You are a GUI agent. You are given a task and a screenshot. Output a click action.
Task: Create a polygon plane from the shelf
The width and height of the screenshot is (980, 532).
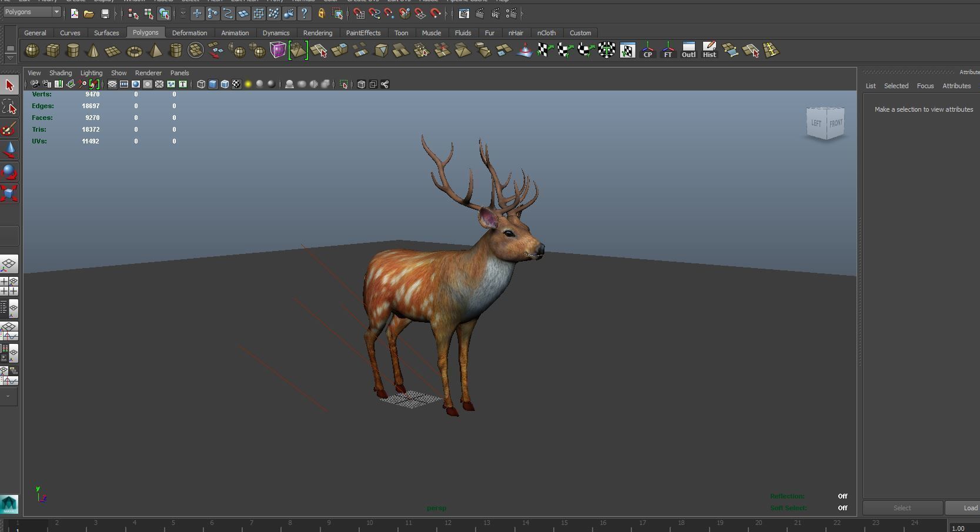click(113, 51)
